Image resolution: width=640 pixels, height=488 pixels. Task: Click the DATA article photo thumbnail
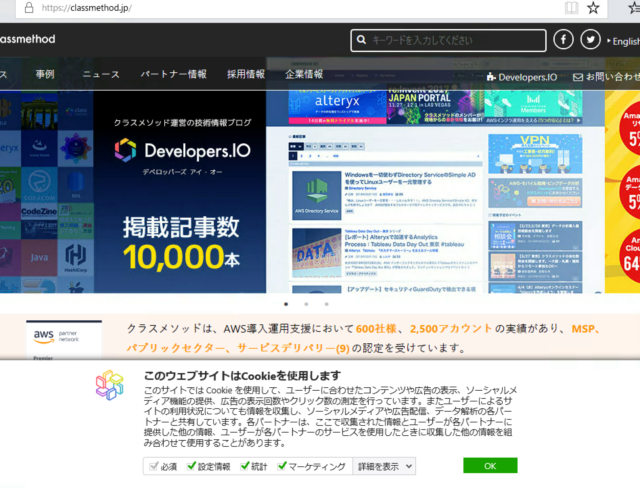pyautogui.click(x=317, y=252)
